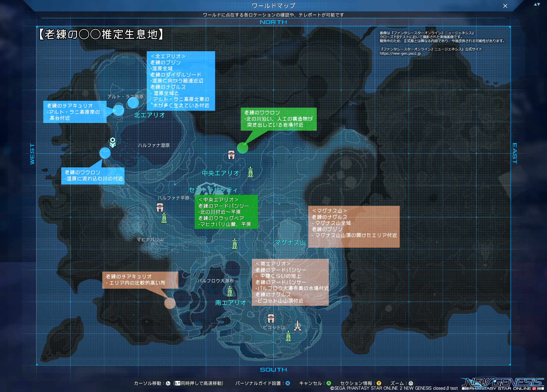Select green tower icon right of 中央エアリオ

coord(250,172)
